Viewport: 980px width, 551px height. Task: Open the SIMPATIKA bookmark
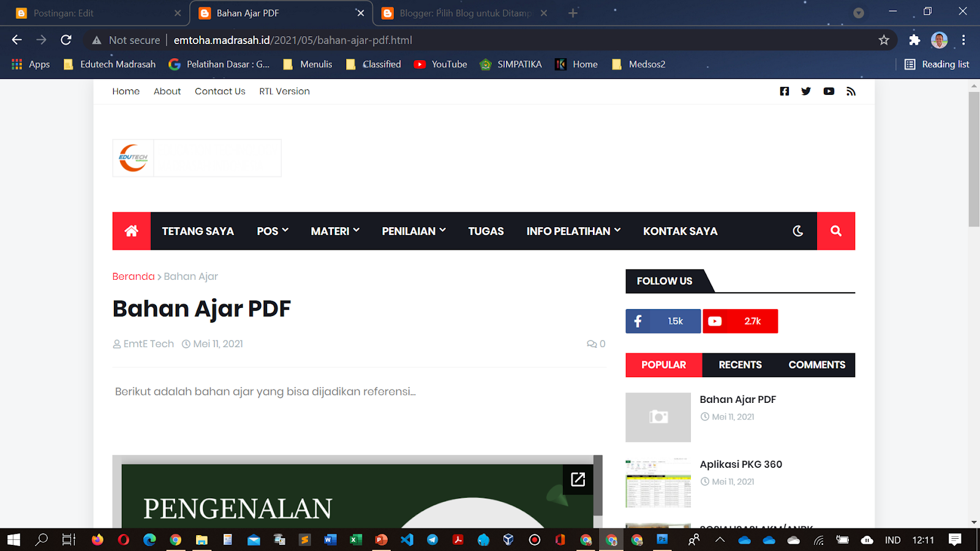511,64
